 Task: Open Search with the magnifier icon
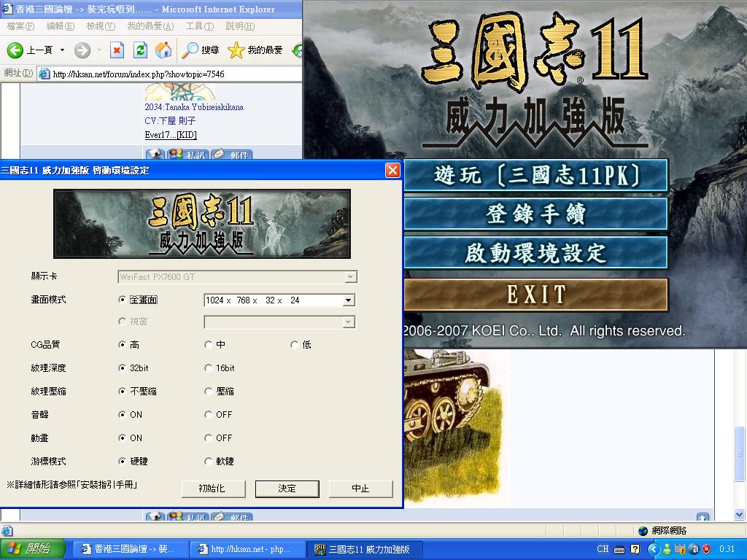(x=190, y=50)
